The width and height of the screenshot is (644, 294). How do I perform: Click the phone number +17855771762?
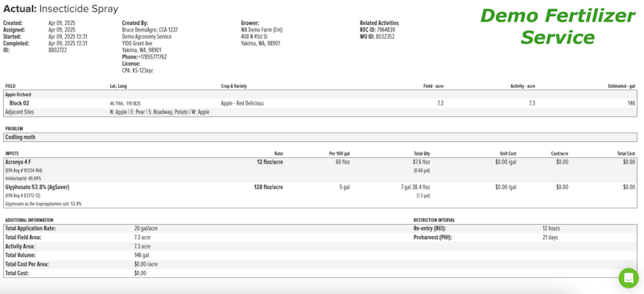[x=152, y=56]
